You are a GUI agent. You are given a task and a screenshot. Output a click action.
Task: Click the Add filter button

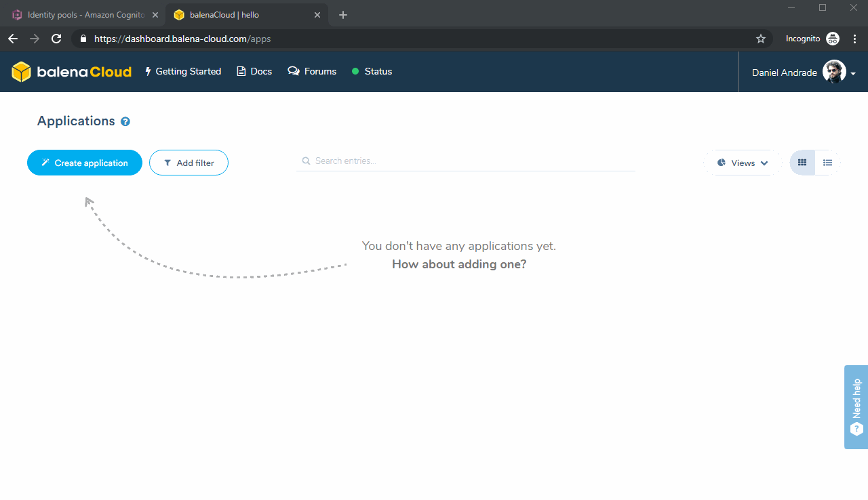tap(189, 163)
